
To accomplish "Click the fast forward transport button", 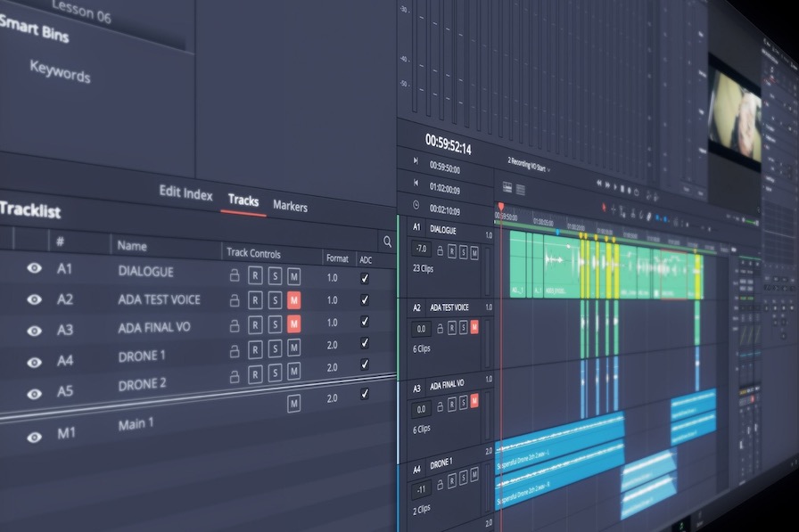I will tap(607, 184).
